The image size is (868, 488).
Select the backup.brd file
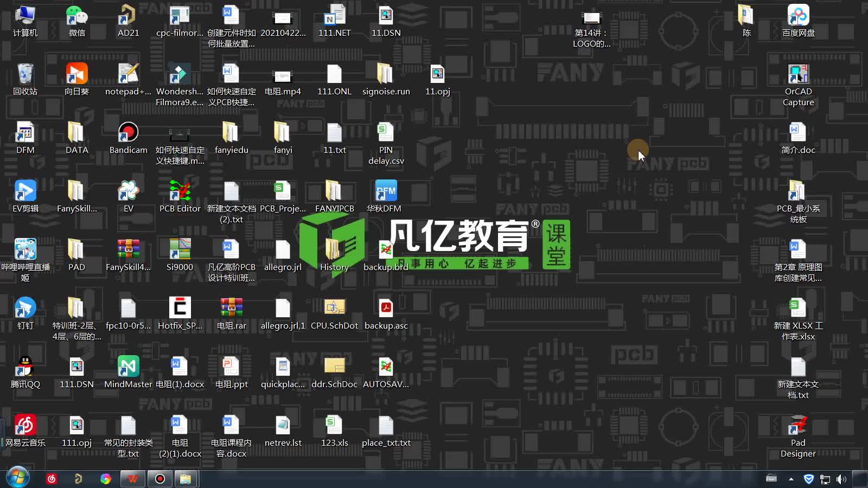click(x=386, y=251)
